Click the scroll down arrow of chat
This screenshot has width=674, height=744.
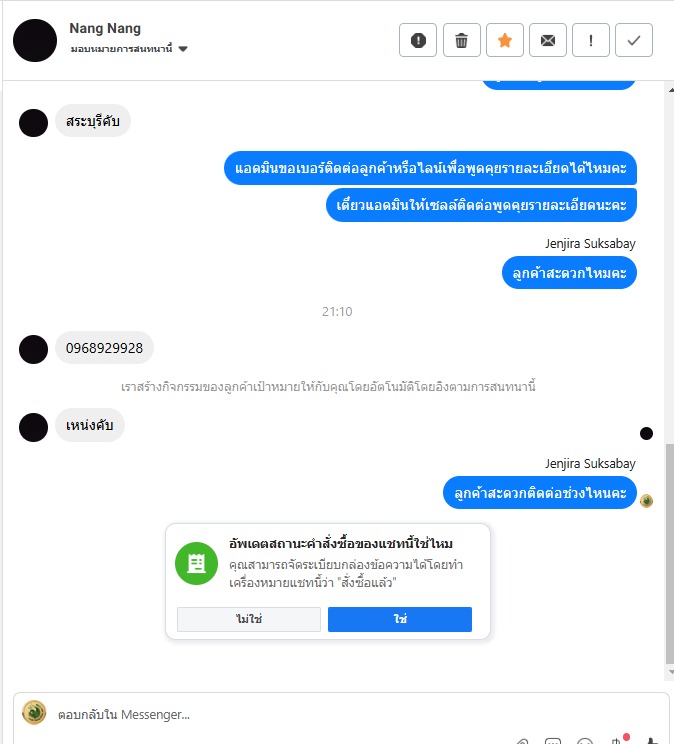click(x=670, y=672)
